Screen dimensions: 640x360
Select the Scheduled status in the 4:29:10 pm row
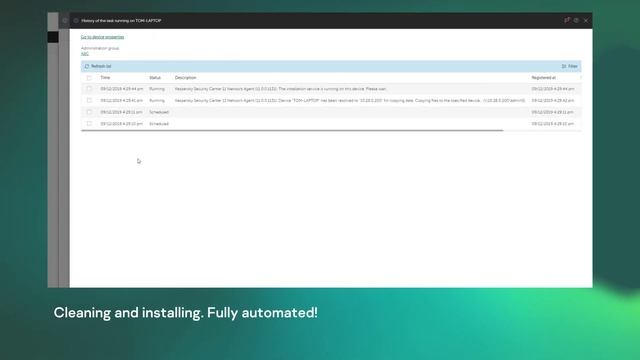[x=159, y=124]
